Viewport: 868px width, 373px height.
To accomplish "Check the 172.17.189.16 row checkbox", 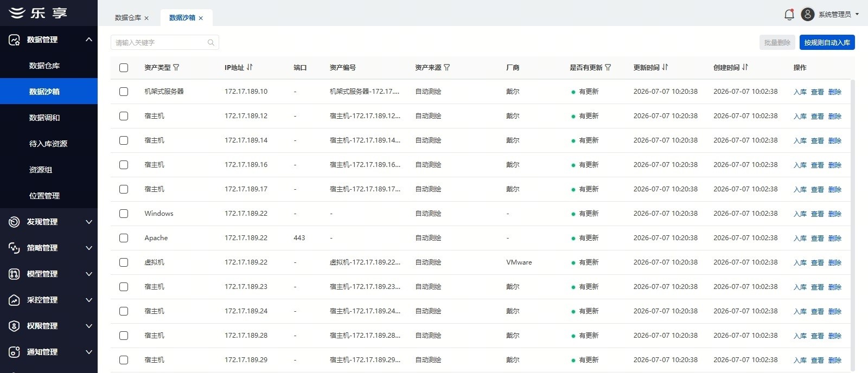I will 124,165.
